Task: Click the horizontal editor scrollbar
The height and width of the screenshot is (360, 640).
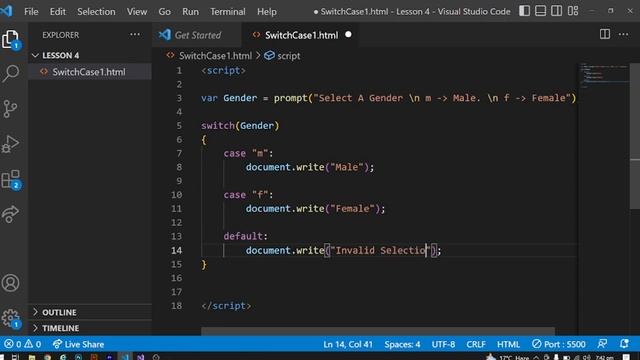Action: pyautogui.click(x=378, y=331)
